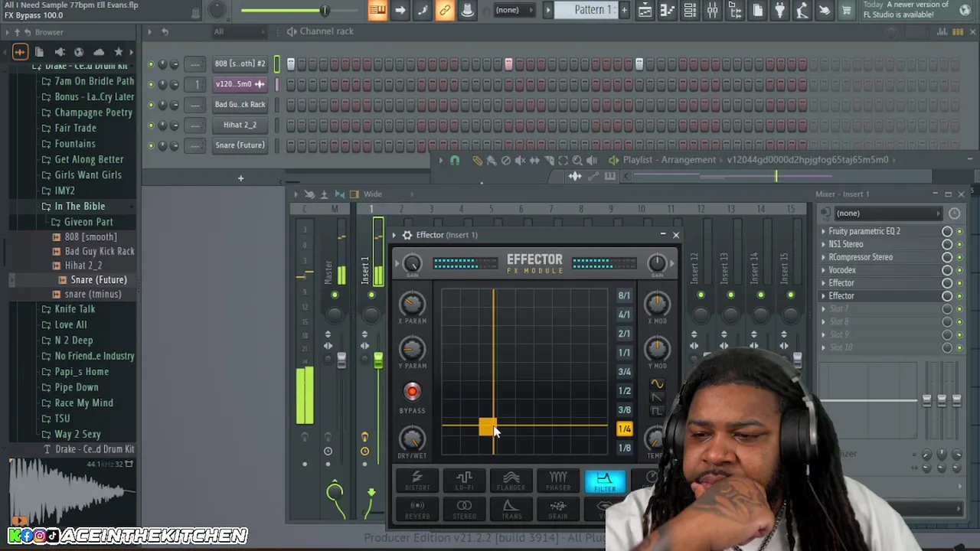Screen dimensions: 980x551
Task: Expand Fruity parametric EQ 2 slot menu
Action: point(824,231)
